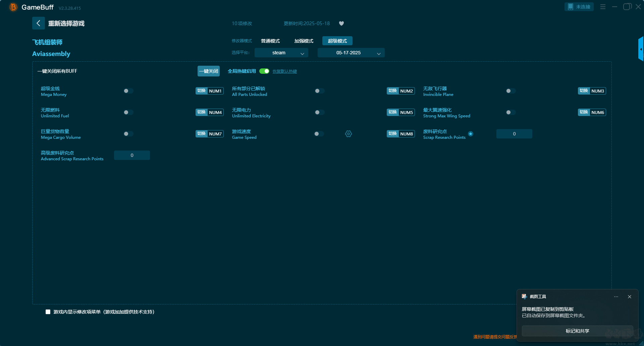The height and width of the screenshot is (346, 644).
Task: Open Game Speed gear settings
Action: pyautogui.click(x=348, y=134)
